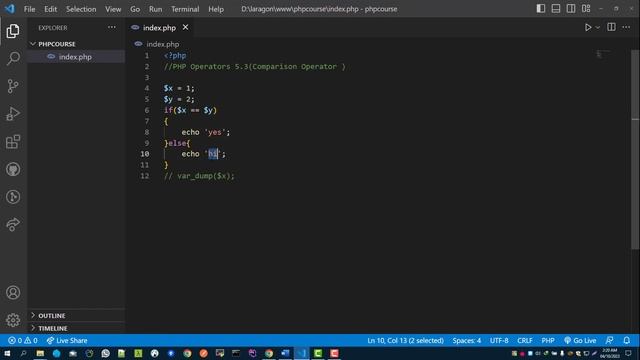This screenshot has height=360, width=640.
Task: Change indentation via Spaces: 4
Action: (467, 340)
